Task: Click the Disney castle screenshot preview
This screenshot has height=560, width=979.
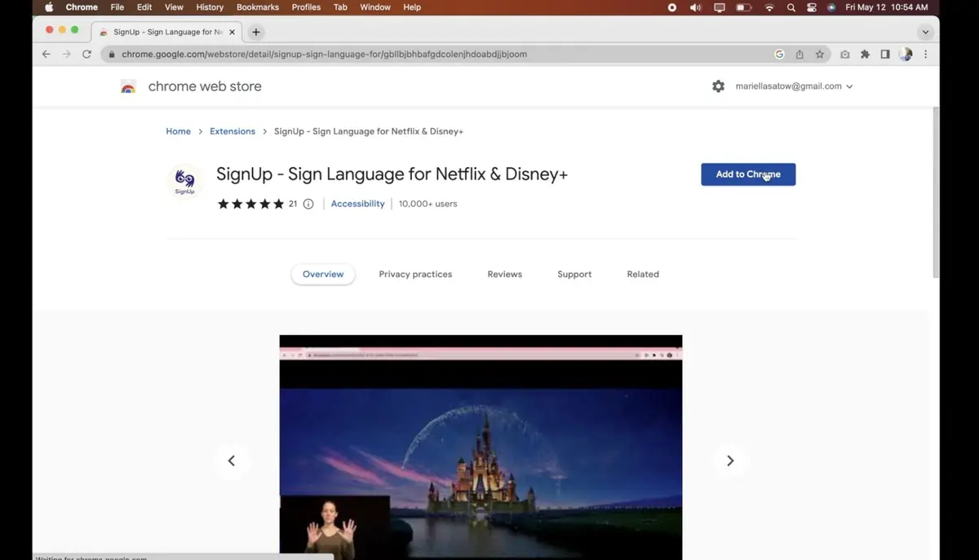Action: 481,448
